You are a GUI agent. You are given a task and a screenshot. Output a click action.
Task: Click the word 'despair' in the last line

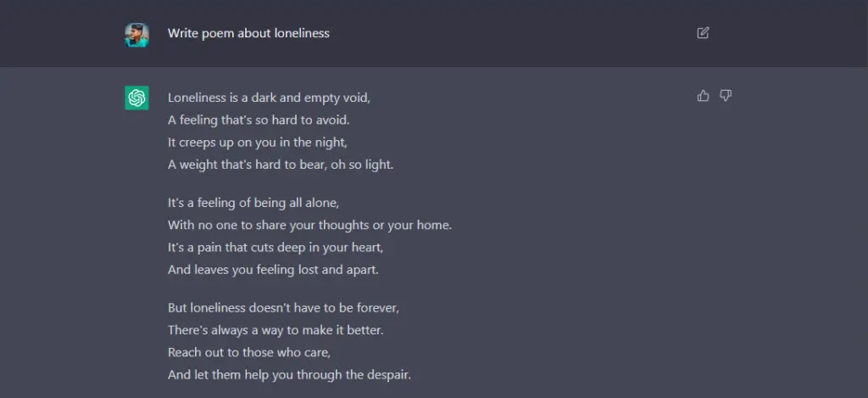[388, 375]
